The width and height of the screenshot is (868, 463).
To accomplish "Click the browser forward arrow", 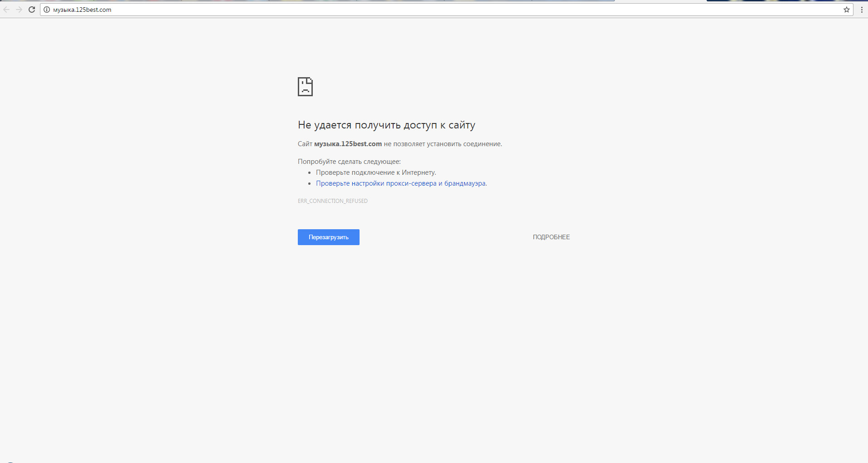I will coord(19,10).
